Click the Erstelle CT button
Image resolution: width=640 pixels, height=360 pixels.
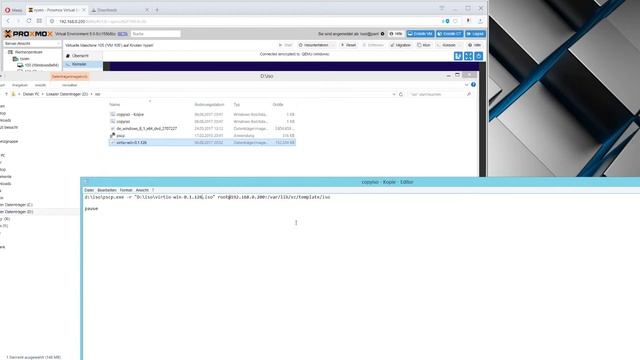[449, 34]
